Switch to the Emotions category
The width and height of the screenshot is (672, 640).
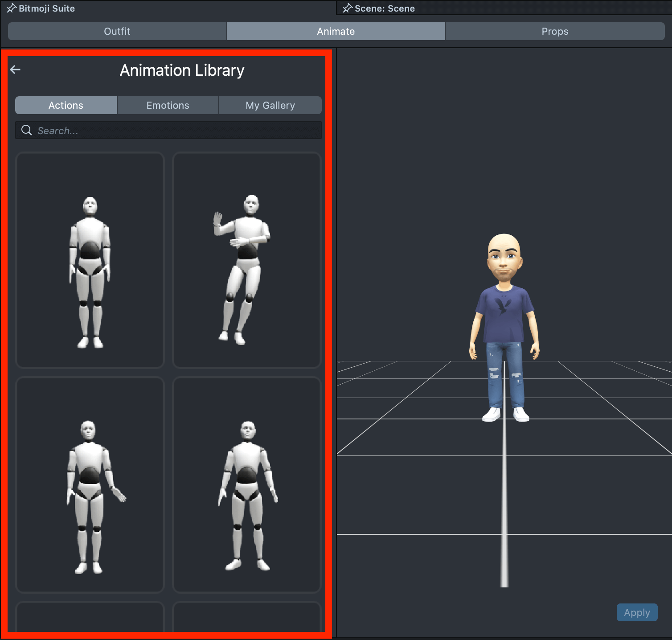168,106
